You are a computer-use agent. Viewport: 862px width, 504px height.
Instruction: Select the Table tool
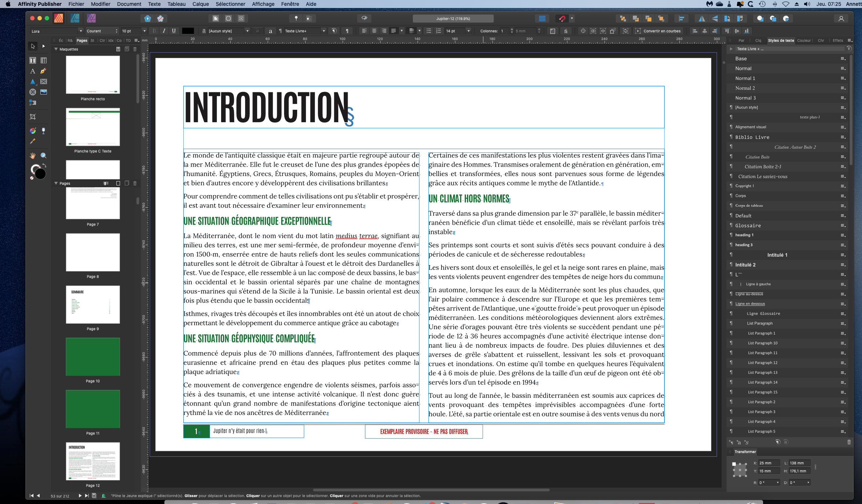(x=44, y=60)
